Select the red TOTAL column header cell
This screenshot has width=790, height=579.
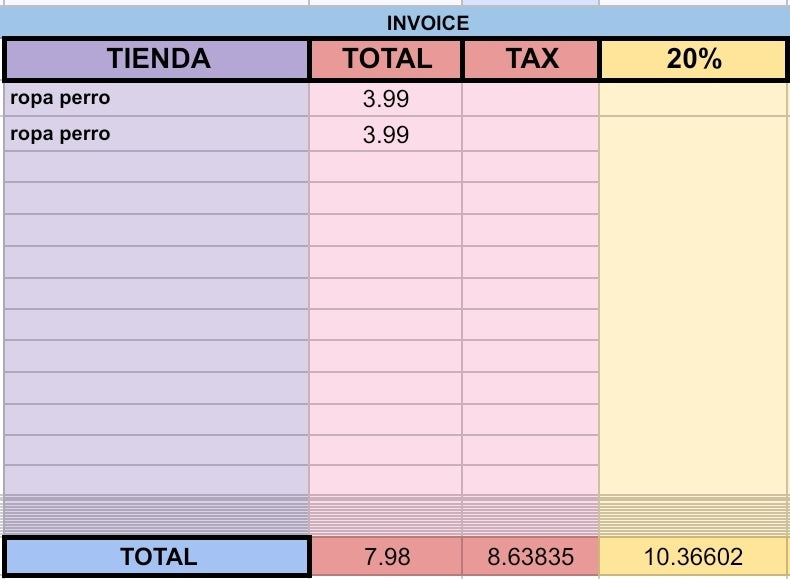386,59
